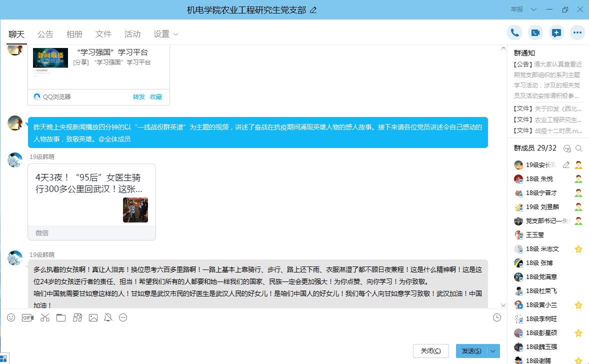
Task: Start a group video call
Action: (535, 33)
